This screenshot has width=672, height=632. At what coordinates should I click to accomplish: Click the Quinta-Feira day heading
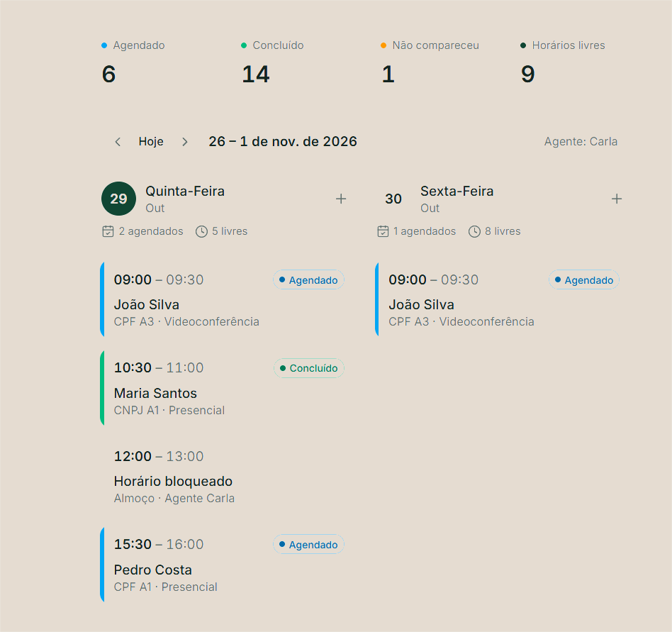[x=185, y=192]
